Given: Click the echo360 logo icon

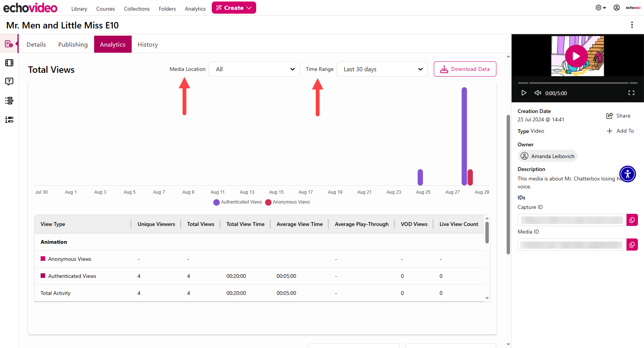Looking at the screenshot, I should pyautogui.click(x=633, y=8).
